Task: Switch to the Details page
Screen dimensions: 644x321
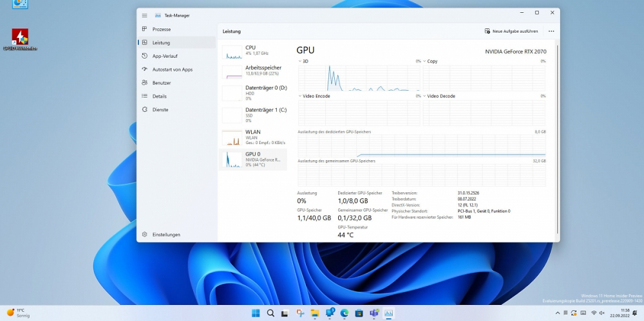Action: pos(176,96)
